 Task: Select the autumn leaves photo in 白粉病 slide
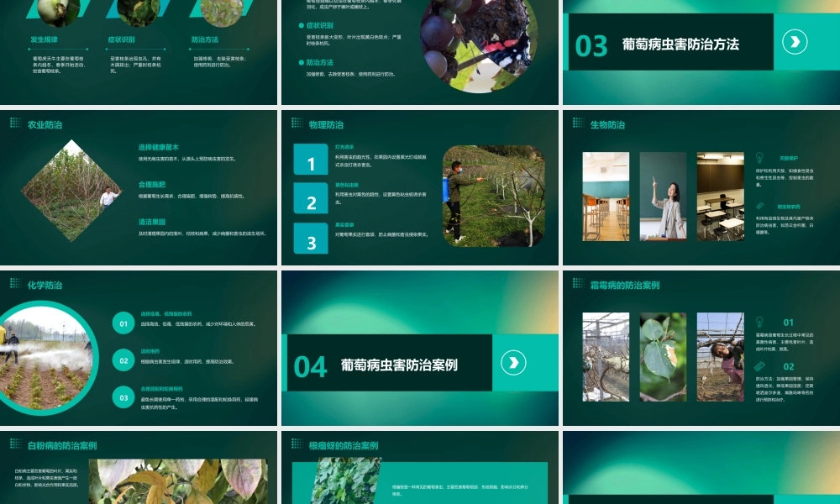click(x=178, y=481)
